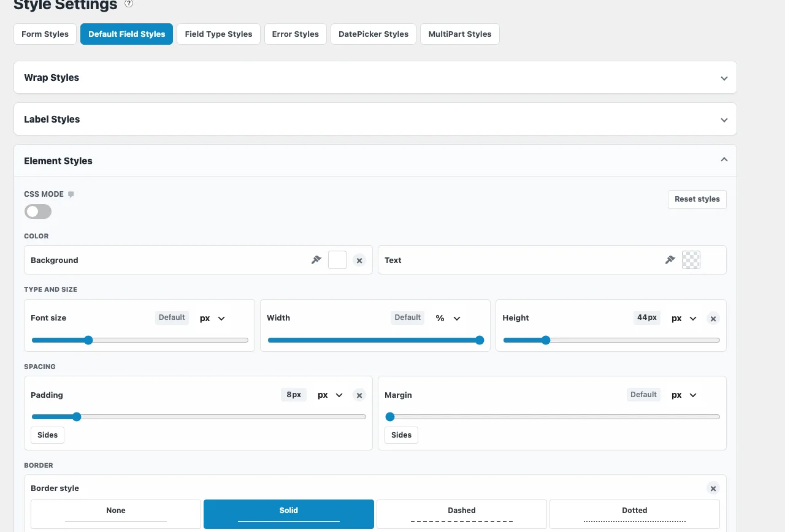
Task: Reset the Border style setting
Action: point(713,488)
